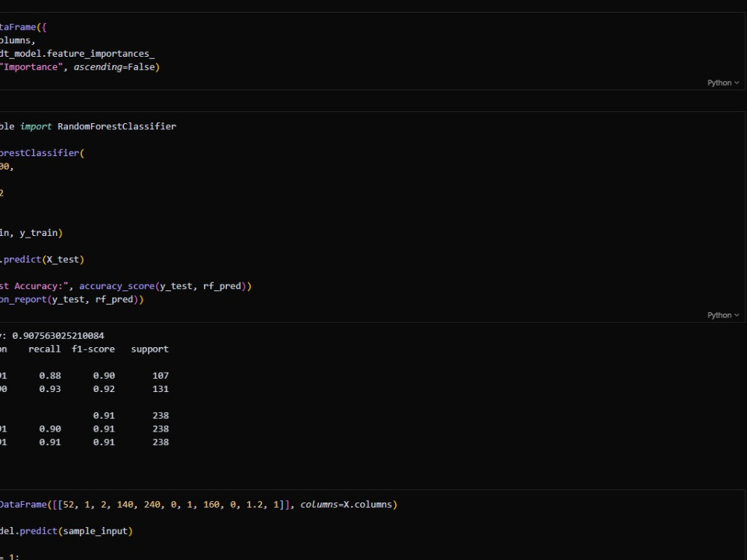Open the Python language picker of the RandomForestClassifier cell

pyautogui.click(x=722, y=315)
